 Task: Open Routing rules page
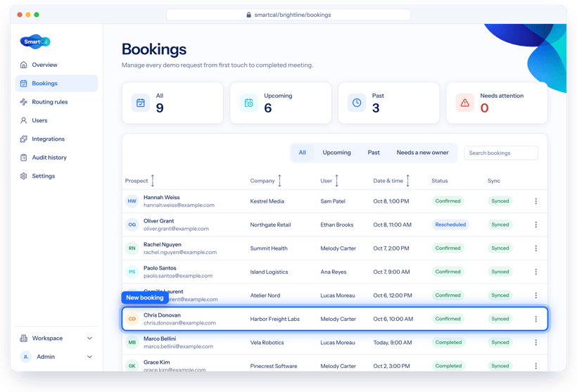[57, 102]
